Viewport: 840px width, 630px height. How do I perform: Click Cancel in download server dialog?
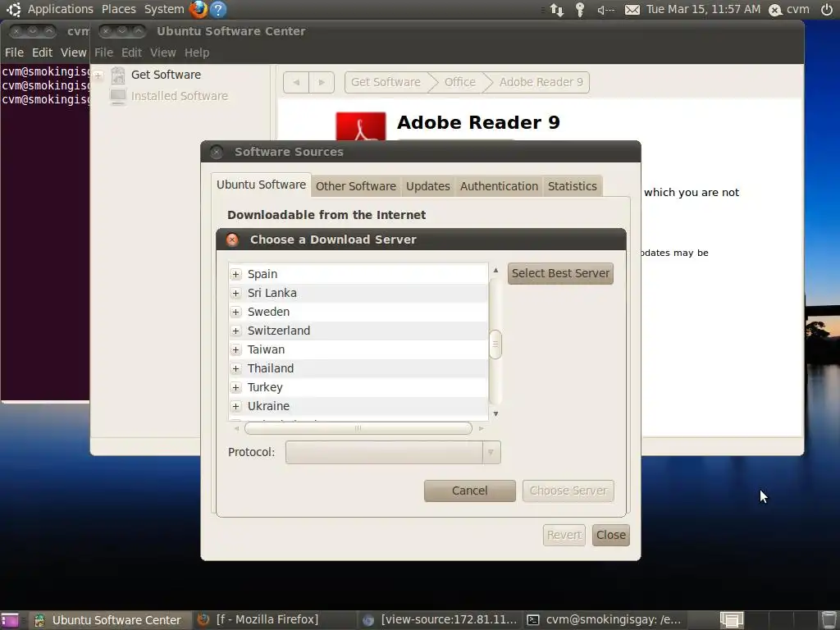(x=470, y=491)
